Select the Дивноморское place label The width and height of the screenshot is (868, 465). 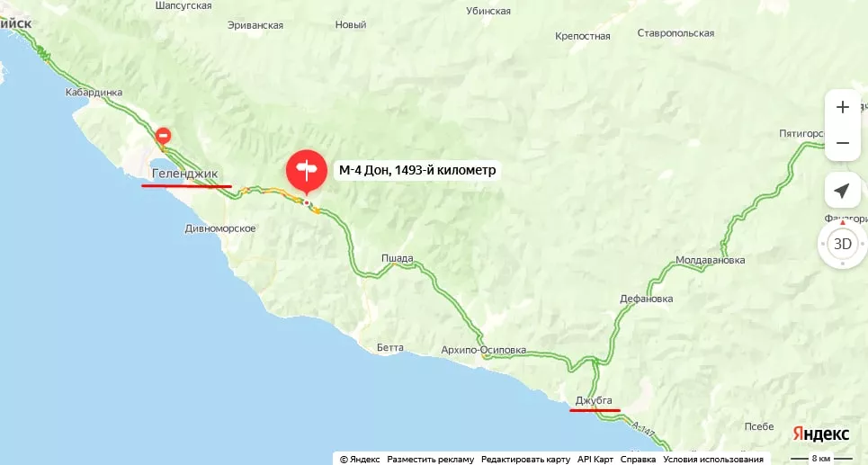coord(220,228)
